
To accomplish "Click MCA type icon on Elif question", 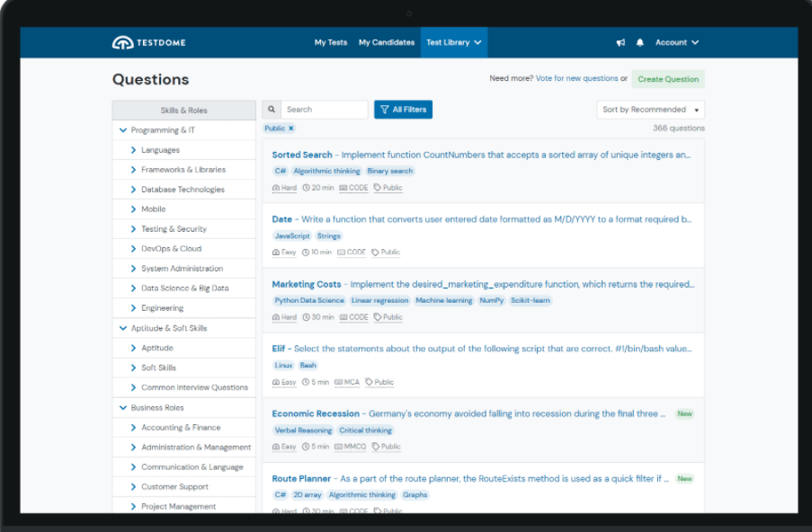I will (x=338, y=383).
